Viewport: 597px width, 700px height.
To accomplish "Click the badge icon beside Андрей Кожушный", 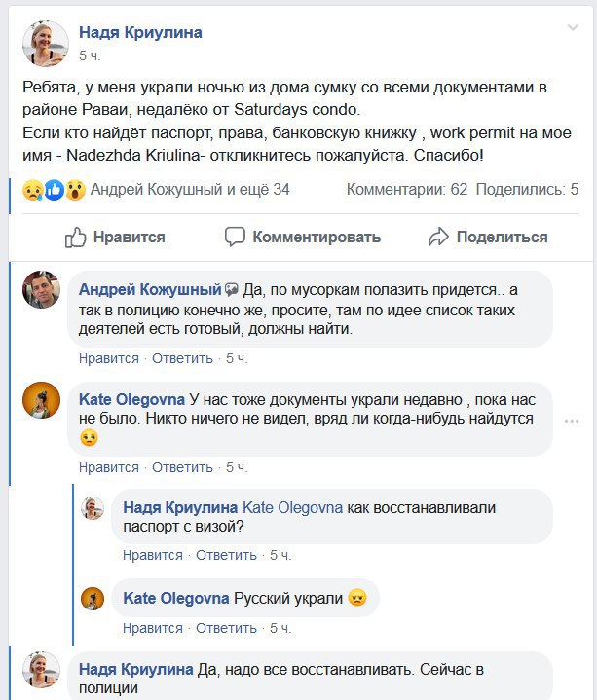I will [232, 290].
